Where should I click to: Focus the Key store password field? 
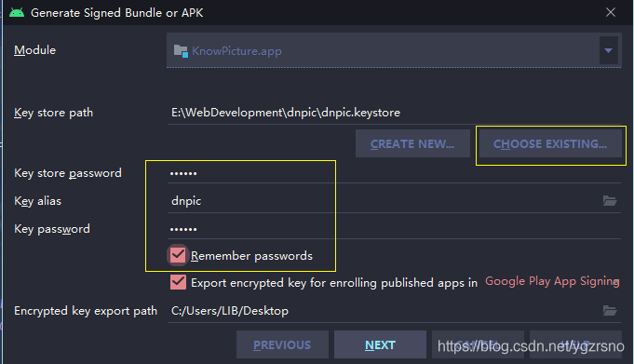click(394, 173)
